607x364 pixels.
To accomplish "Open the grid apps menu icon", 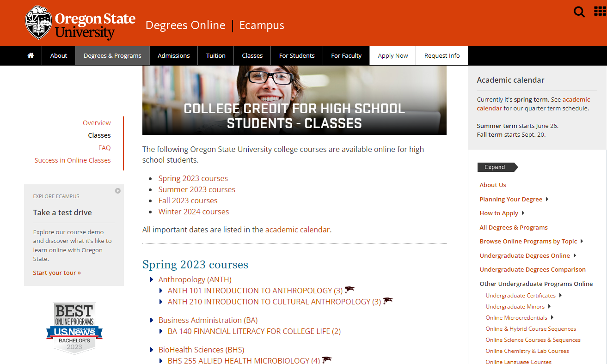I will [x=600, y=11].
